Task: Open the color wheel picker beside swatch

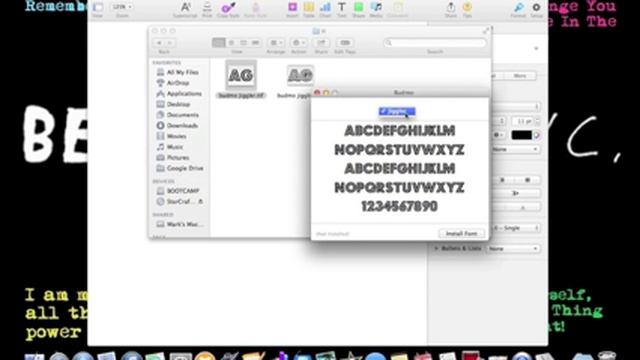Action: pos(537,135)
